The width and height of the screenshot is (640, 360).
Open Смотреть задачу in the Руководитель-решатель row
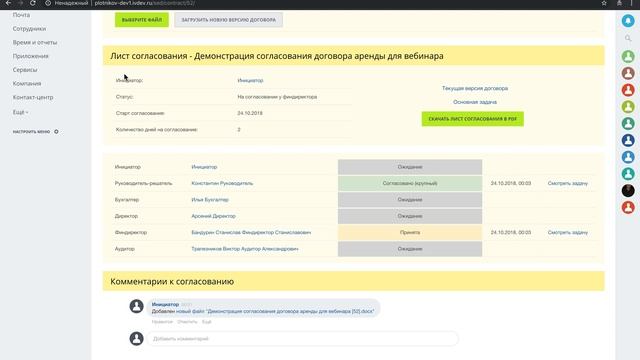point(567,183)
